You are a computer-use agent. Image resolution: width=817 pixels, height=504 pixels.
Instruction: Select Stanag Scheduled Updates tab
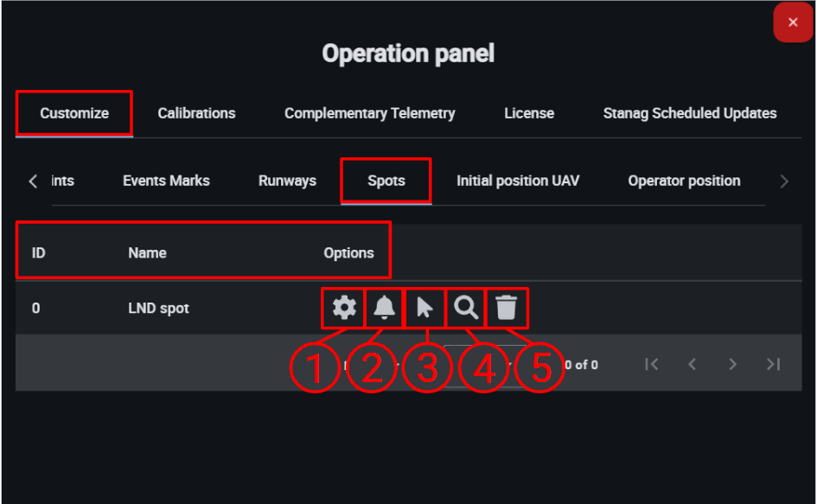[x=690, y=113]
